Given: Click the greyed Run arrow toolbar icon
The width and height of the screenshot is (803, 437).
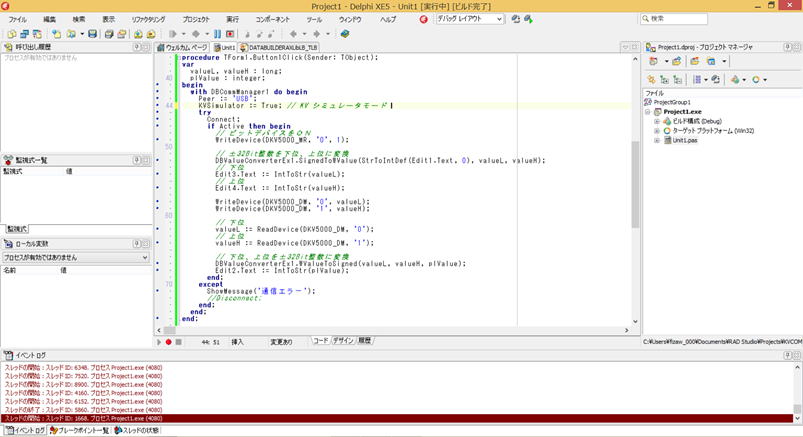Looking at the screenshot, I should pyautogui.click(x=173, y=34).
